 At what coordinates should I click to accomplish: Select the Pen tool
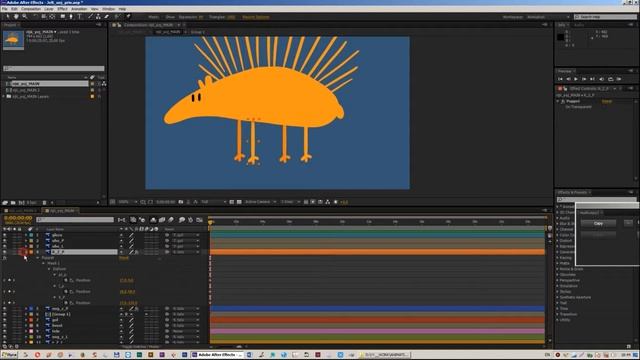71,17
